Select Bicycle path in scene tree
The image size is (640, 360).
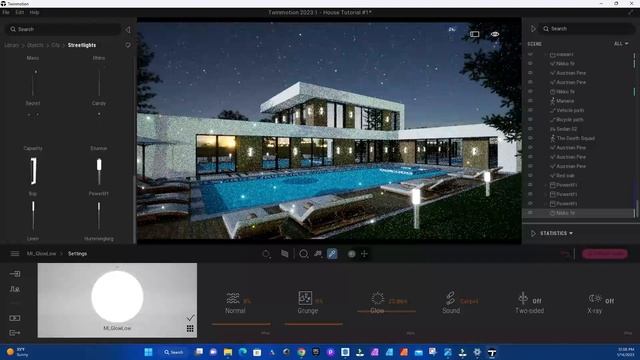[x=570, y=120]
